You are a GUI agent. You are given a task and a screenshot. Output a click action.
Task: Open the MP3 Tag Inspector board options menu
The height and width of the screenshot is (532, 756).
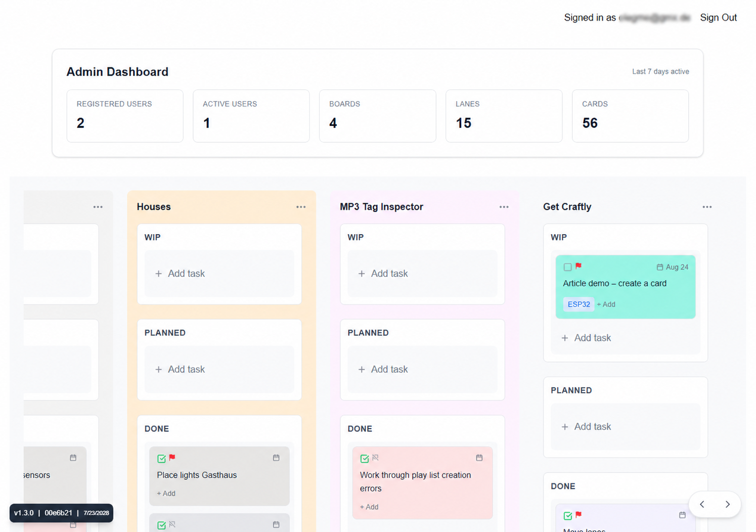[504, 207]
